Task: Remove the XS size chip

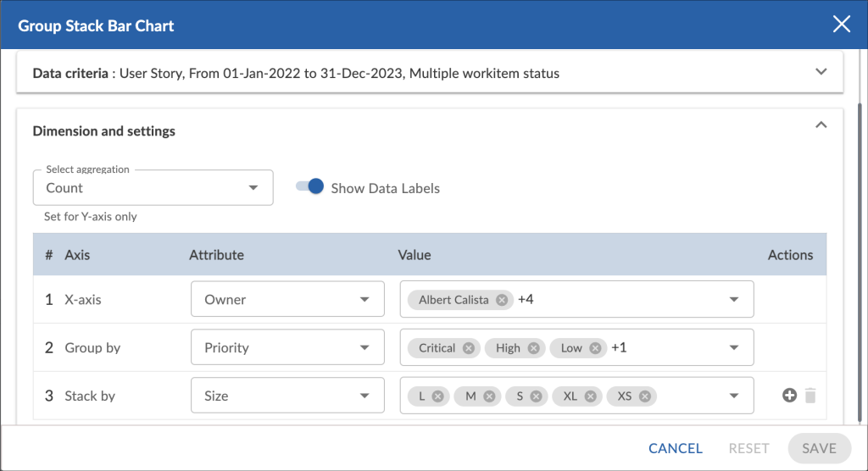Action: pos(645,396)
